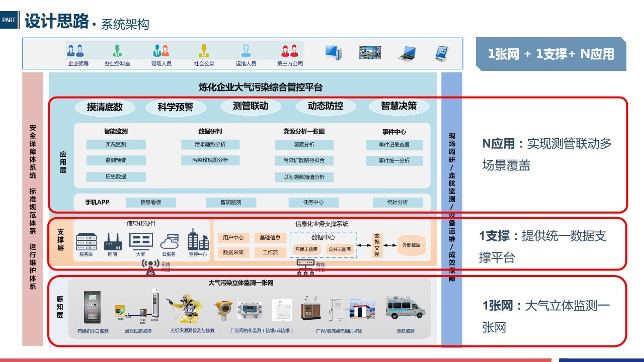The width and height of the screenshot is (644, 362).
Task: Click the desktop computer icon in top row
Action: (x=334, y=52)
